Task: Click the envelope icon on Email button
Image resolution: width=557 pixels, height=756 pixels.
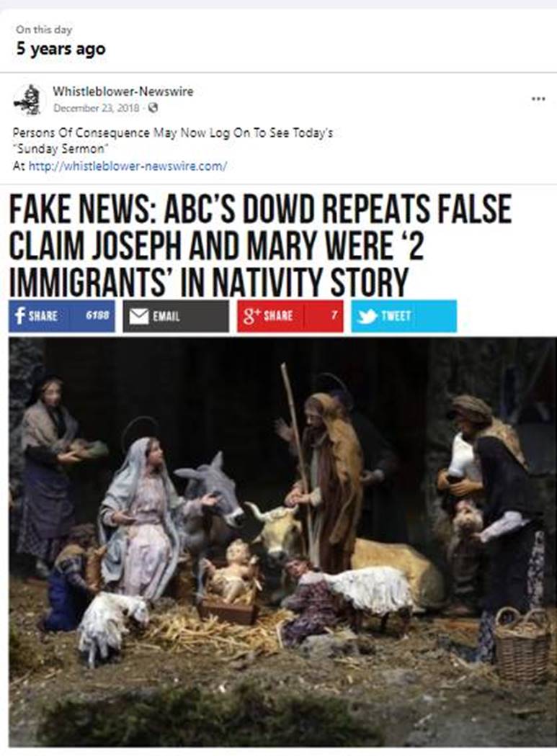Action: point(138,316)
